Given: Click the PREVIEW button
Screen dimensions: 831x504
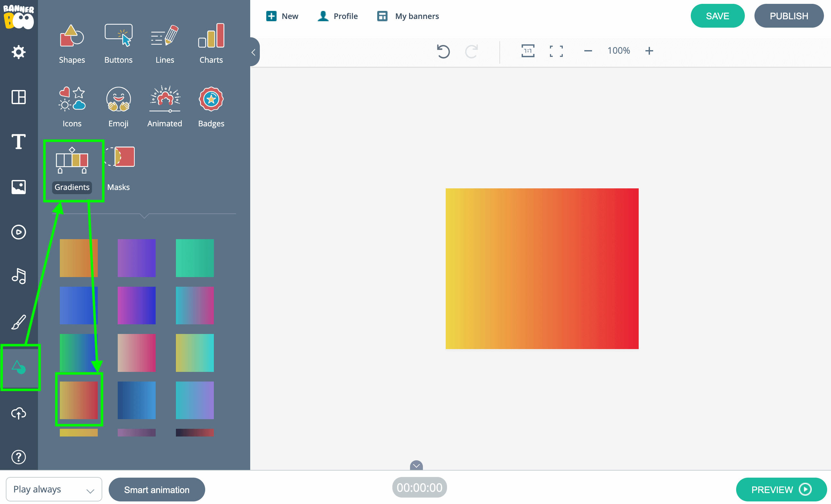Looking at the screenshot, I should [x=781, y=490].
